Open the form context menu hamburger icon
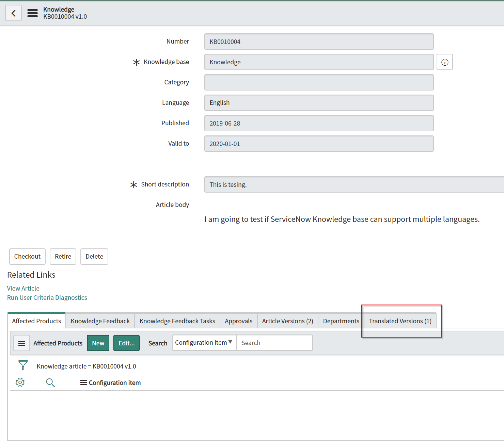 click(x=33, y=13)
